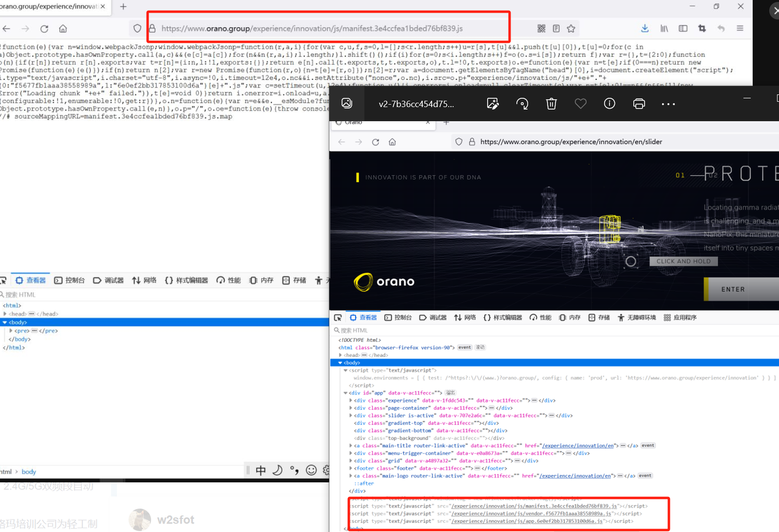Bookmark the page via the star icon

coord(571,28)
